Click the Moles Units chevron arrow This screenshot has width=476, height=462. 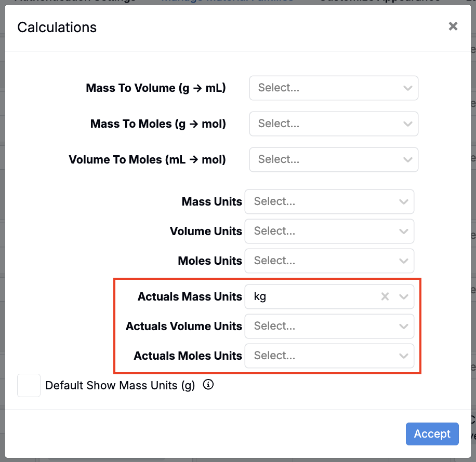(x=403, y=261)
